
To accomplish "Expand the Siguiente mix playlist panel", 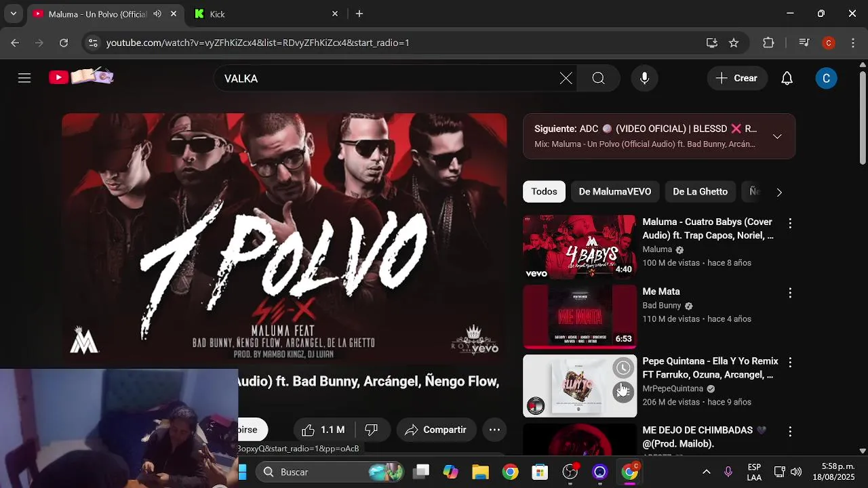I will [777, 136].
